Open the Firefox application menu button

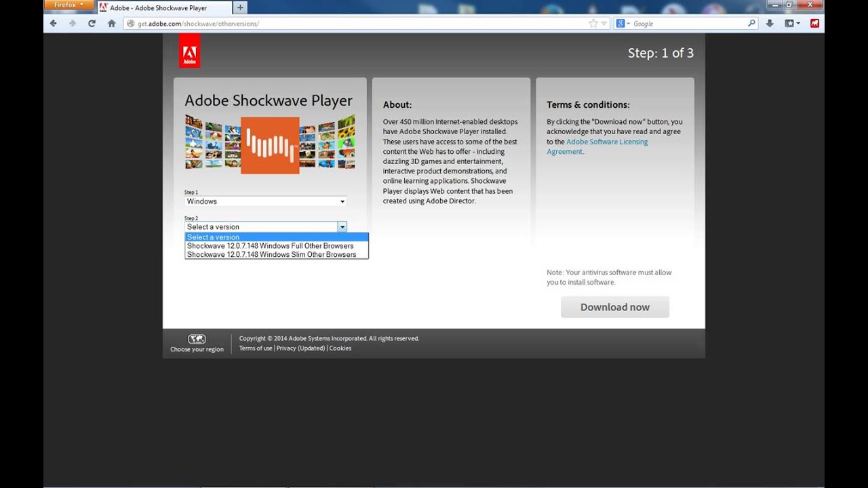[68, 5]
